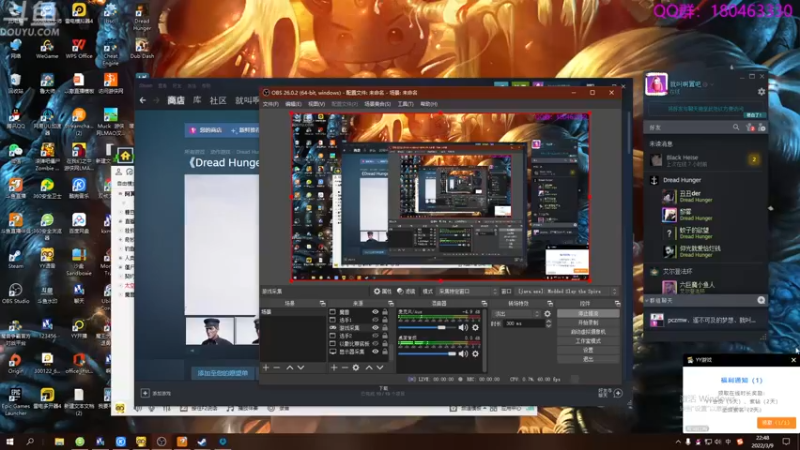The height and width of the screenshot is (450, 800).
Task: Add a new scene with plus icon
Action: pos(266,367)
